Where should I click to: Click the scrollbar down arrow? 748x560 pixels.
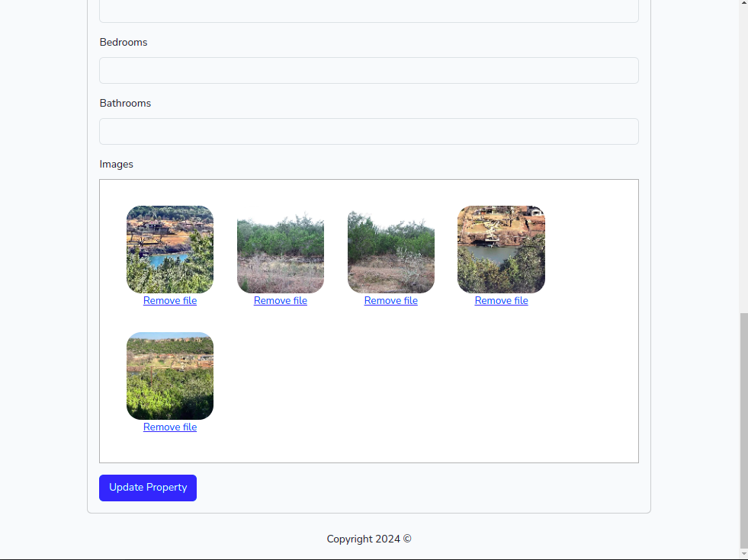click(743, 554)
